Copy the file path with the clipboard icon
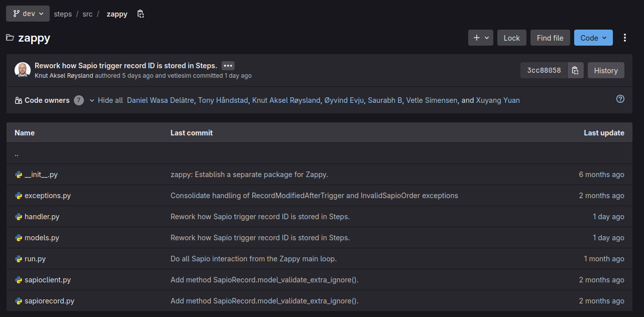The height and width of the screenshot is (317, 644). tap(141, 14)
